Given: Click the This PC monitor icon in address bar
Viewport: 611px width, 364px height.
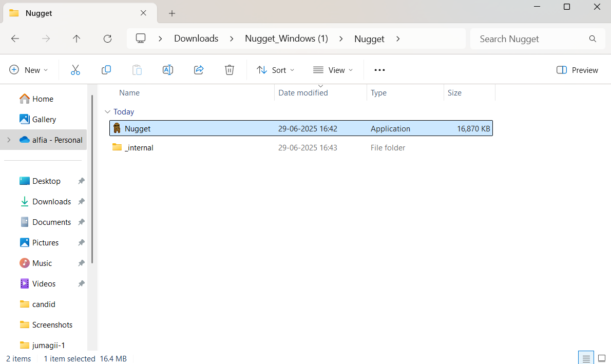Looking at the screenshot, I should coord(141,38).
